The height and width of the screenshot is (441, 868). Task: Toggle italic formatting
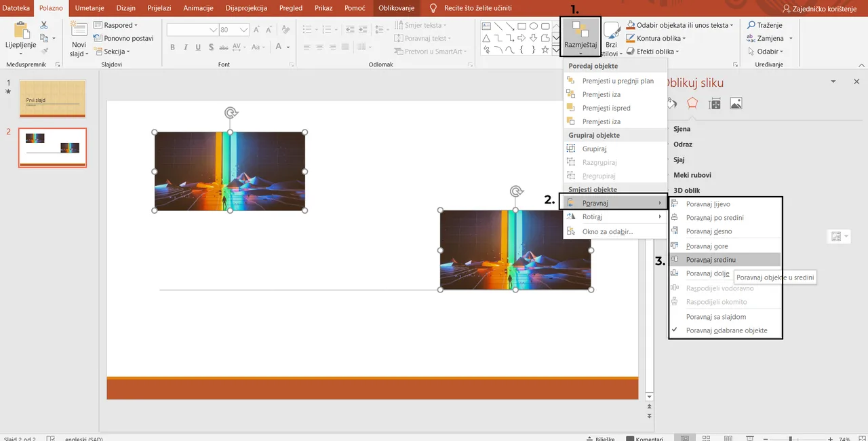[x=185, y=47]
